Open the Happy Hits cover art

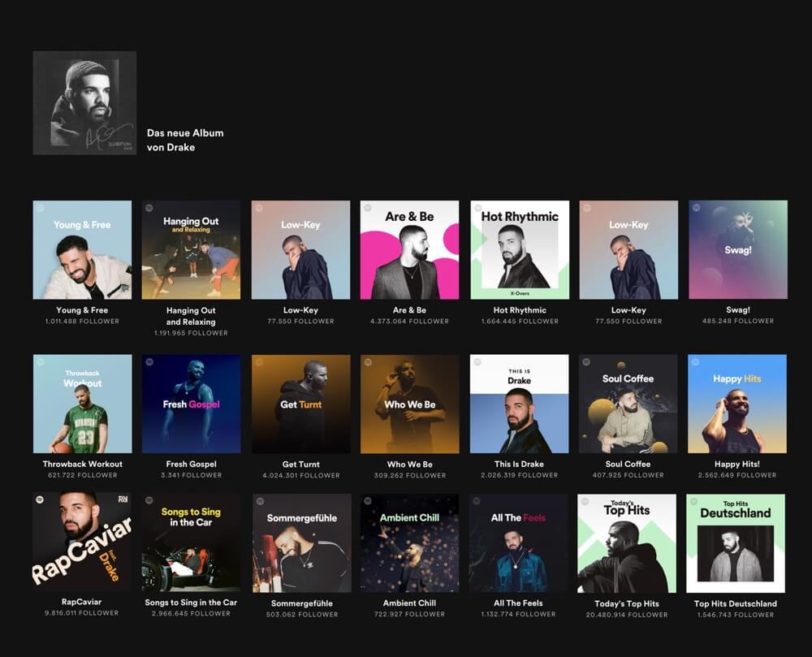coord(737,404)
